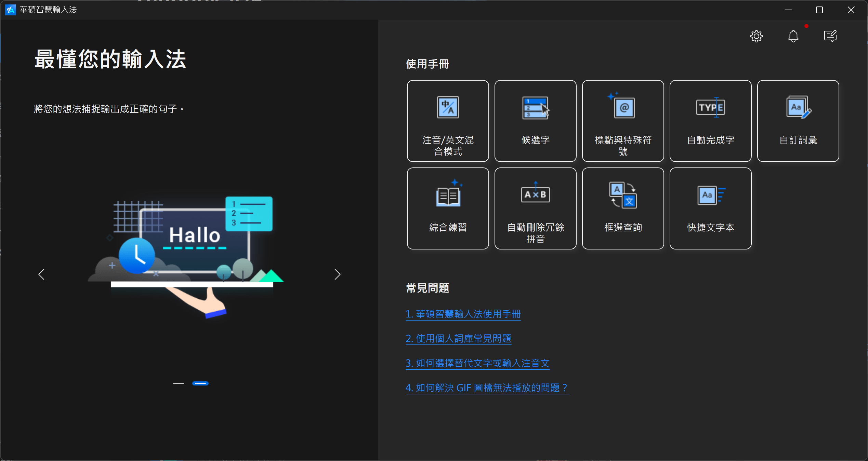Open the settings gear icon
Screen dimensions: 868x461
(x=756, y=36)
